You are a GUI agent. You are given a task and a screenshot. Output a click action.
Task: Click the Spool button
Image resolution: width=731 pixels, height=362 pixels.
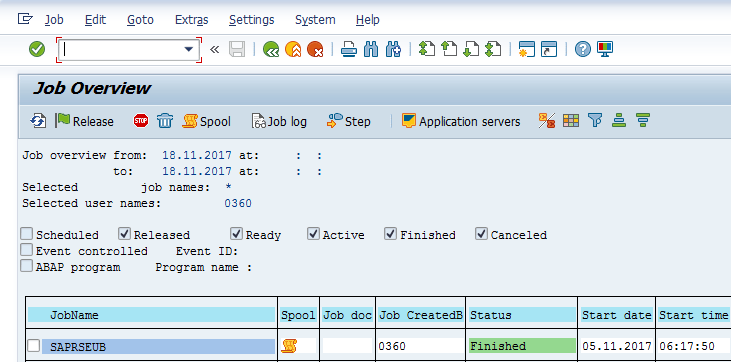[x=207, y=121]
